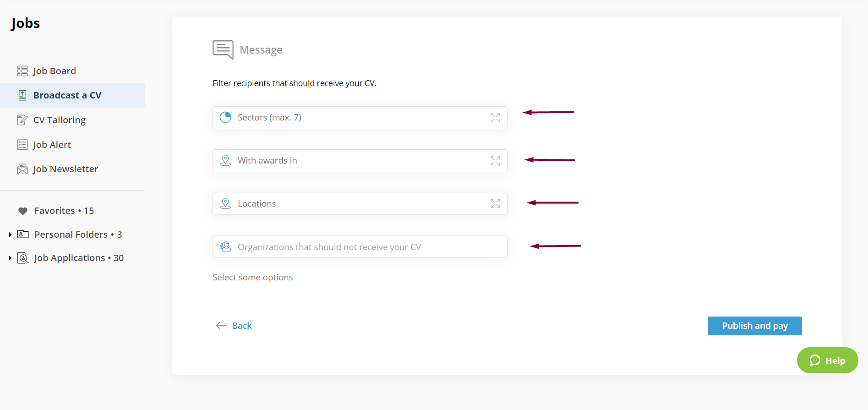The image size is (868, 410).
Task: Click the Message speech bubble icon
Action: tap(223, 49)
